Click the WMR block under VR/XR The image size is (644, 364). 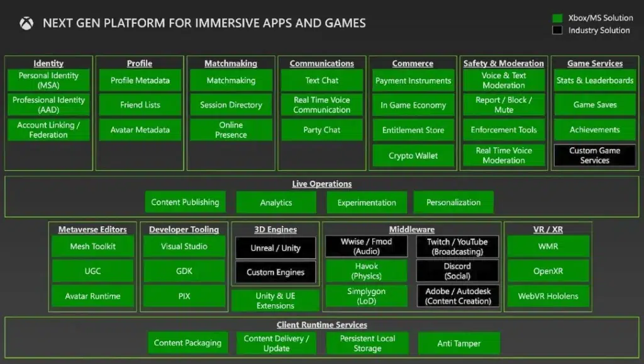548,246
